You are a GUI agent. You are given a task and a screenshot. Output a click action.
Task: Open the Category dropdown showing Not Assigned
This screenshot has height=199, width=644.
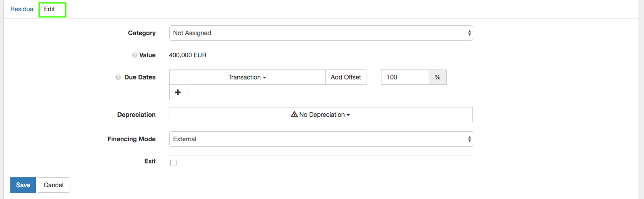click(321, 33)
